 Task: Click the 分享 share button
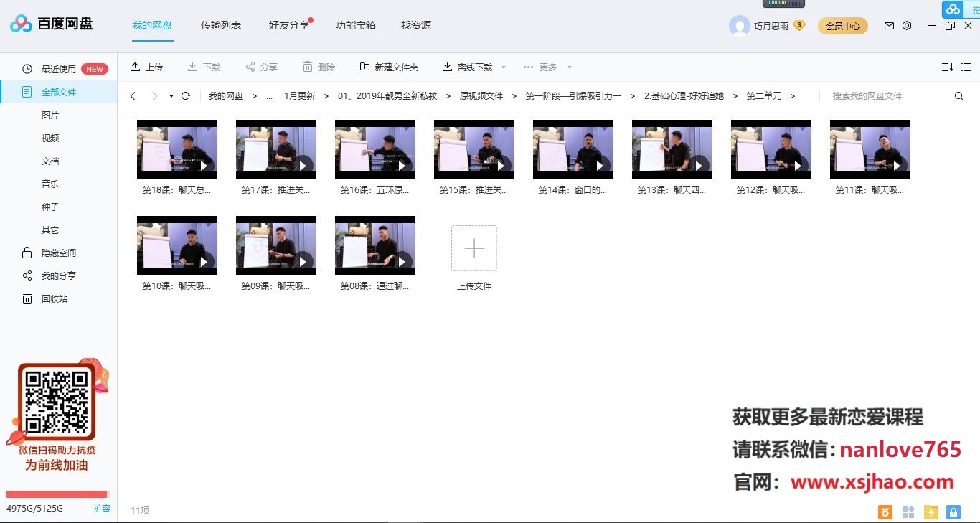[261, 67]
